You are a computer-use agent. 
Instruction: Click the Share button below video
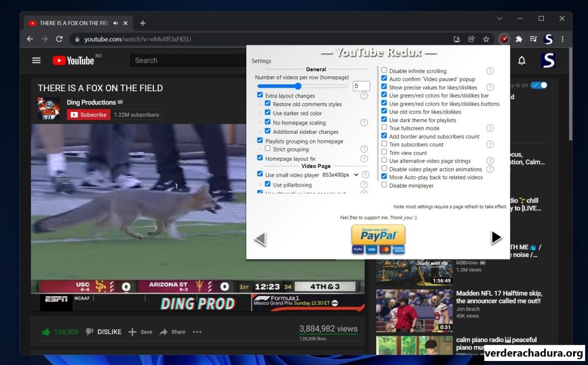[x=172, y=332]
